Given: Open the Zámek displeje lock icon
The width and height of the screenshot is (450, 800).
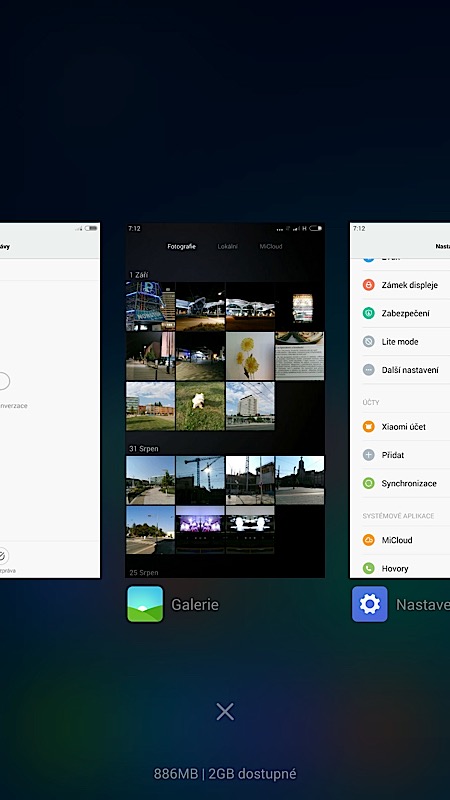Looking at the screenshot, I should [368, 285].
